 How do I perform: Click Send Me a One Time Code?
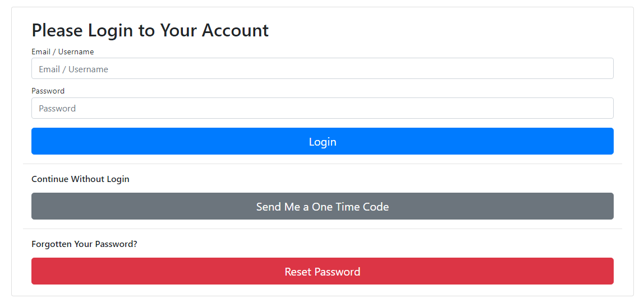322,207
